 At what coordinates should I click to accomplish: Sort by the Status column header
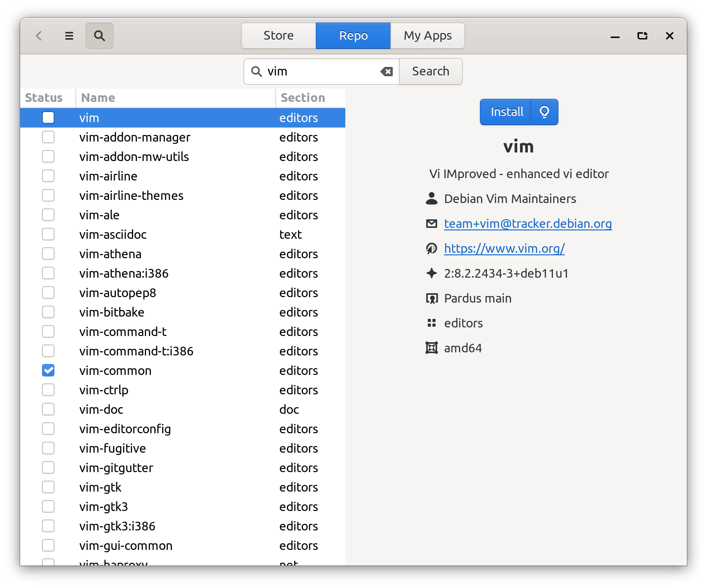click(48, 98)
